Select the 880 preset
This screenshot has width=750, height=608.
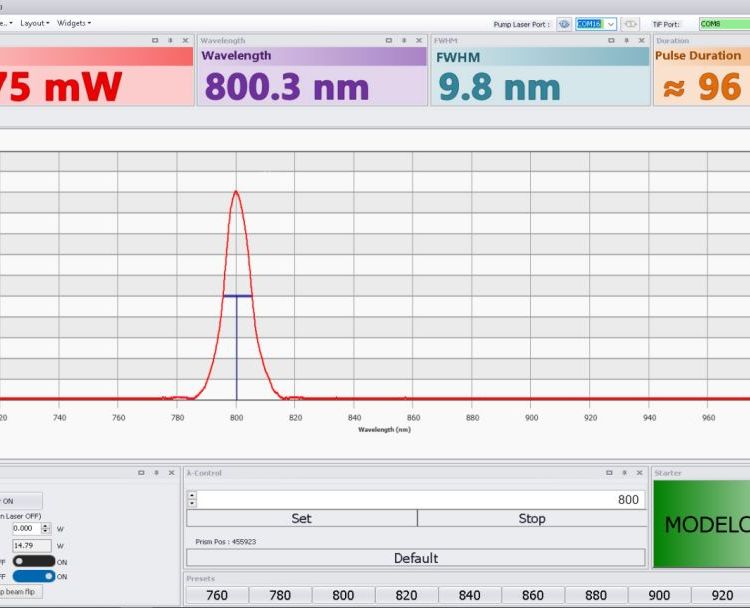596,595
